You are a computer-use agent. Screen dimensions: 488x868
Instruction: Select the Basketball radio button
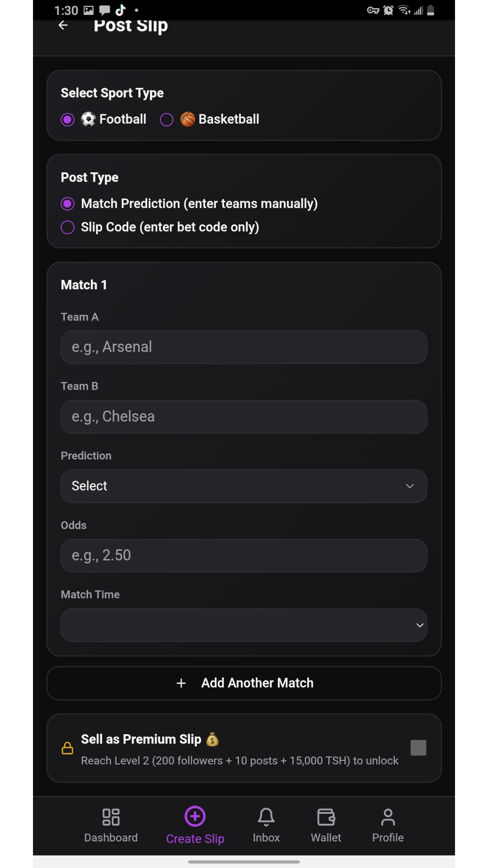pos(166,119)
